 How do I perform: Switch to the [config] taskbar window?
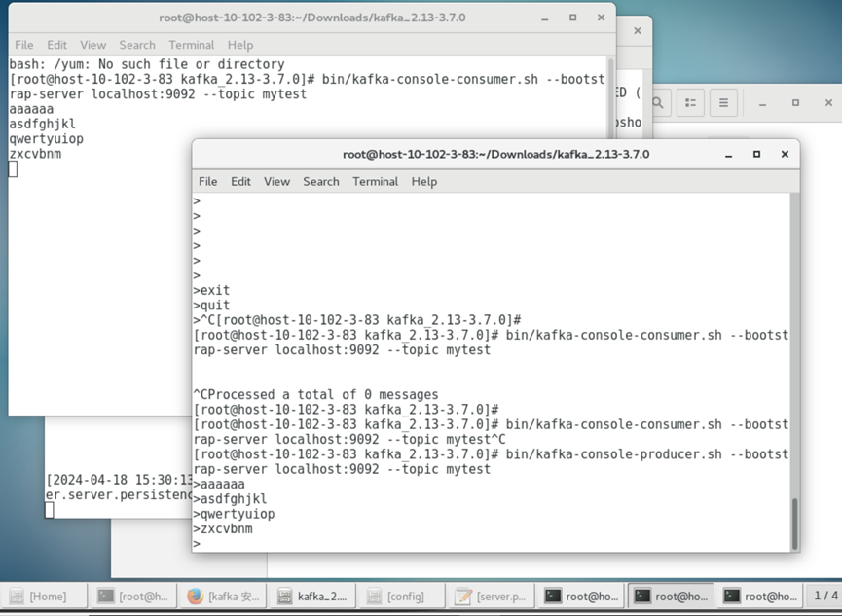[x=401, y=597]
